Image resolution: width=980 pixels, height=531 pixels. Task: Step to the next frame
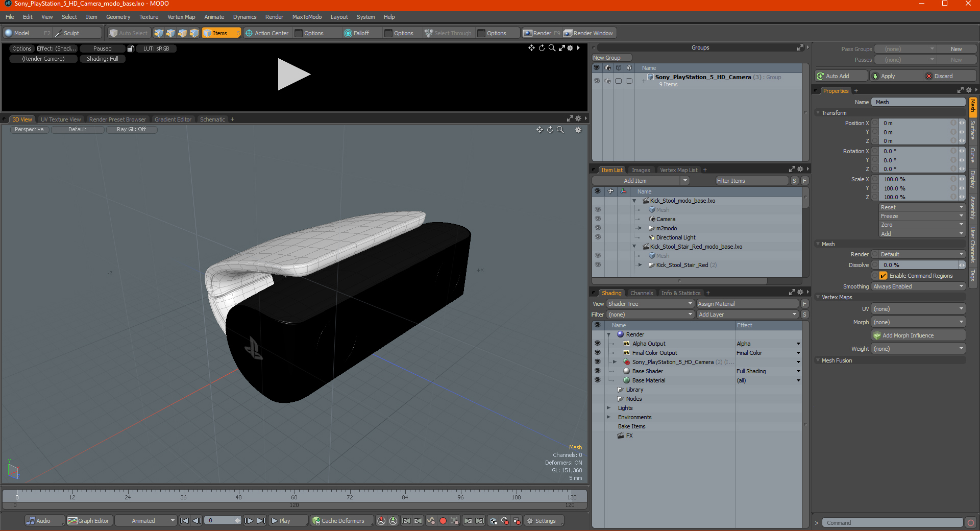click(x=249, y=521)
